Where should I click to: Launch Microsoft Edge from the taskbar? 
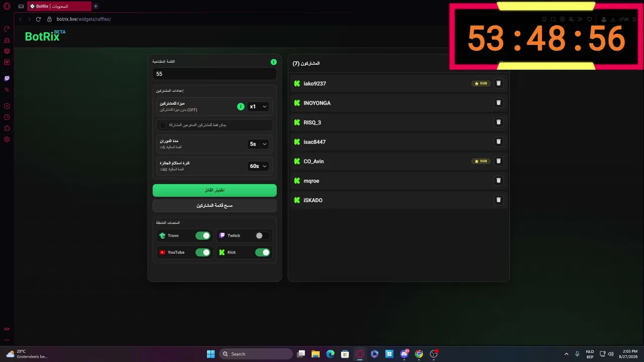[x=330, y=354]
